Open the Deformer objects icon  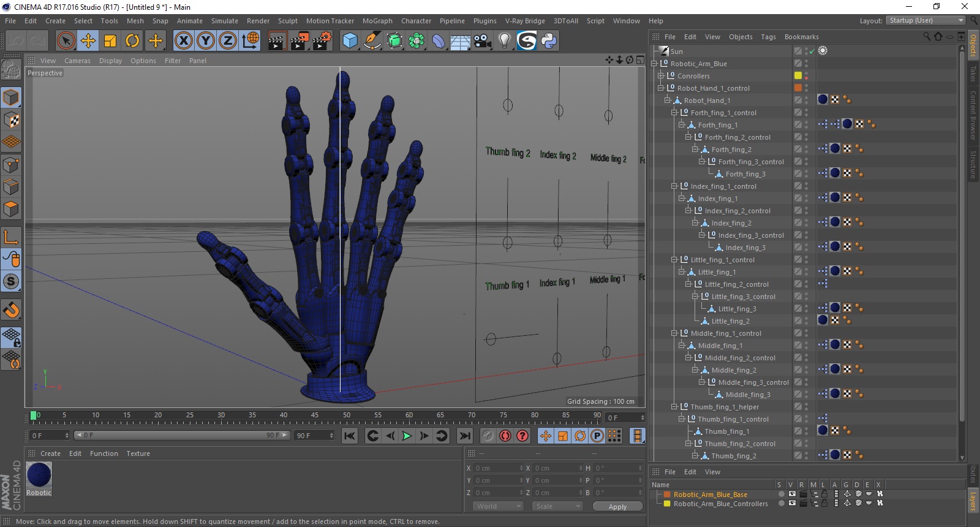click(x=439, y=41)
